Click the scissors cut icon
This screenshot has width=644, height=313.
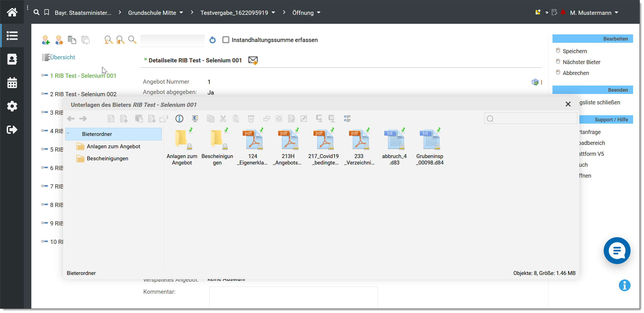point(223,119)
